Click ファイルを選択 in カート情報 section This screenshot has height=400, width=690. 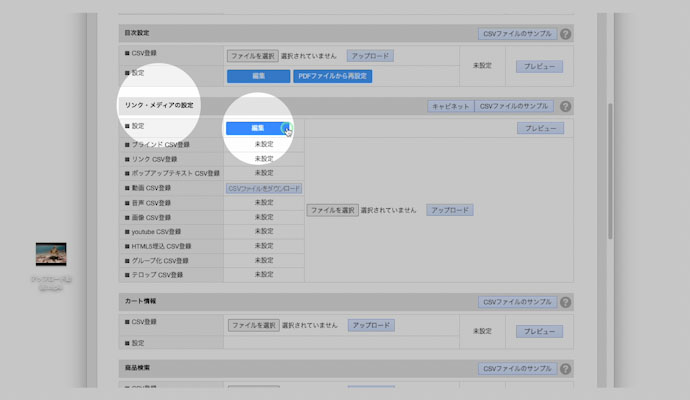[252, 325]
